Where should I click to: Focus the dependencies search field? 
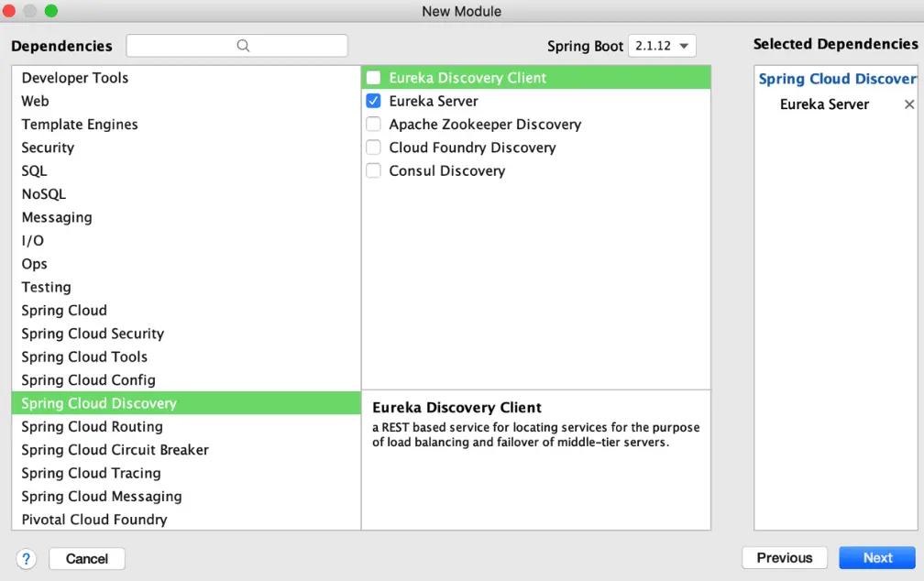tap(236, 46)
